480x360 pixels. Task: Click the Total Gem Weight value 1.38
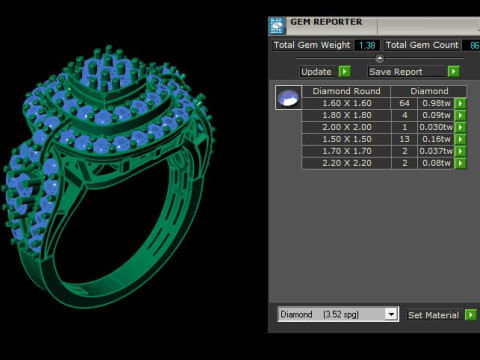[367, 45]
